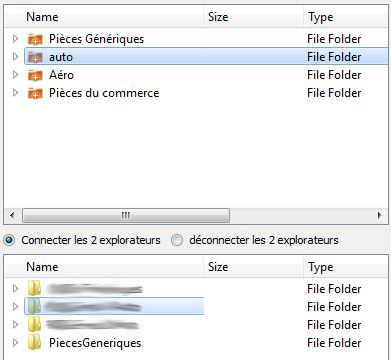The height and width of the screenshot is (360, 391).
Task: Click the orange Aéro folder icon
Action: 35,75
